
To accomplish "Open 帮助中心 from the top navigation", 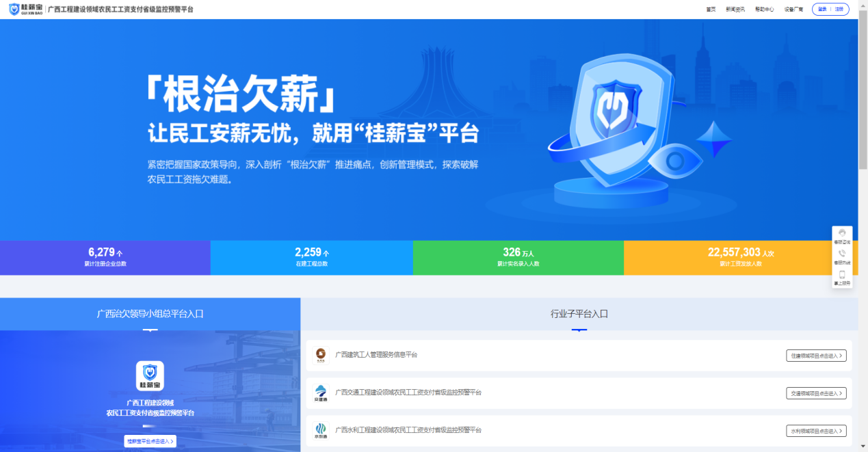I will click(x=764, y=10).
